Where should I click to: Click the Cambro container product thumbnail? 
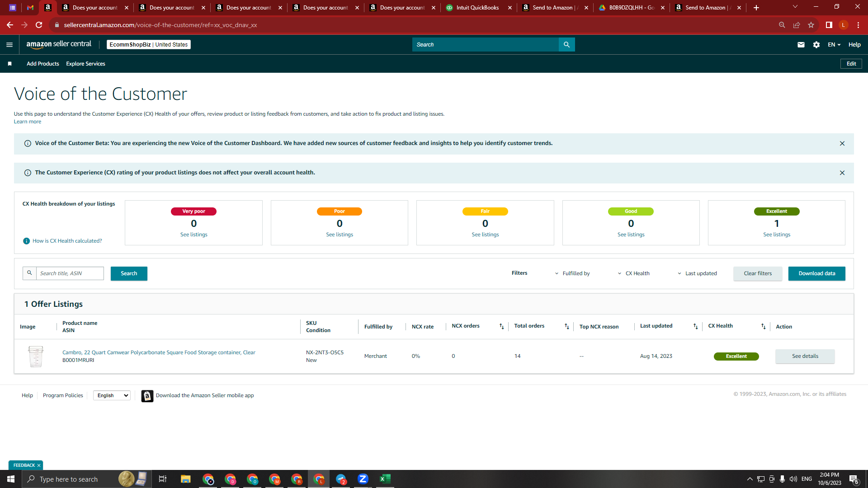(36, 356)
